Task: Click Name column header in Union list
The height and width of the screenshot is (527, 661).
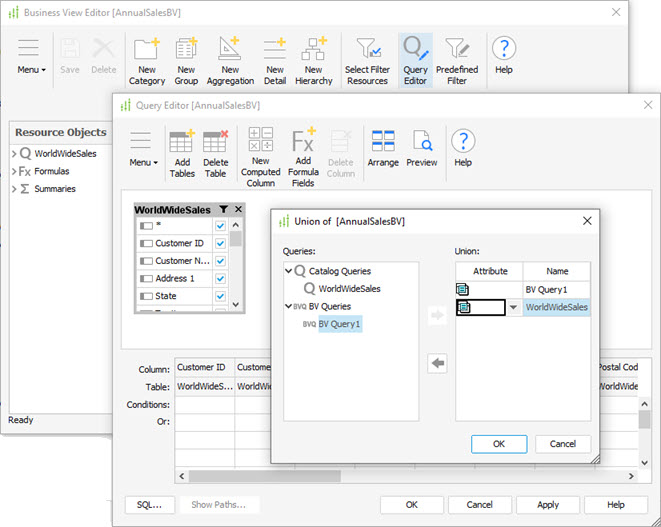Action: [x=557, y=271]
